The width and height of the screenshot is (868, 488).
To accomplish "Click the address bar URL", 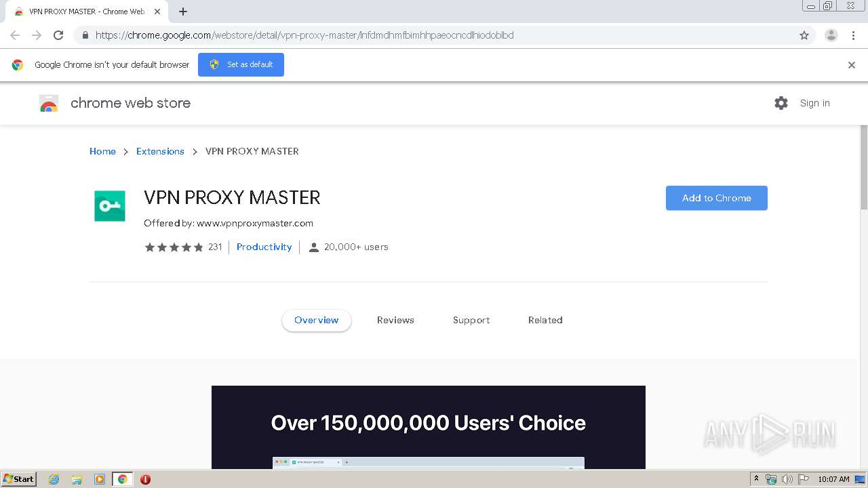I will coord(304,35).
